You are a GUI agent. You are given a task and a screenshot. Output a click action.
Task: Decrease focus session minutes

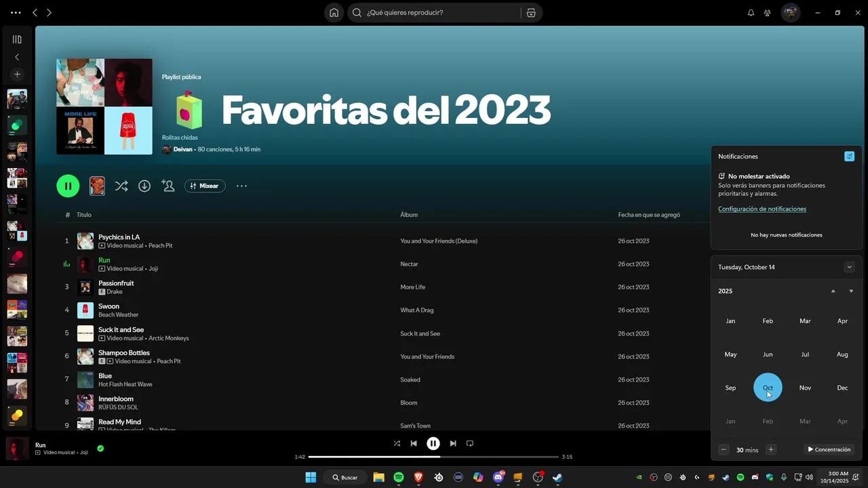[724, 449]
